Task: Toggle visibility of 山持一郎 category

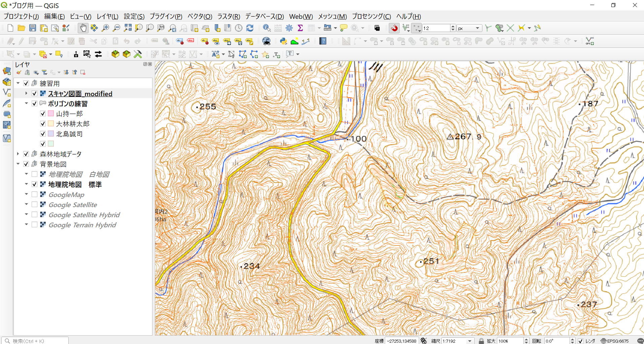Action: point(43,114)
